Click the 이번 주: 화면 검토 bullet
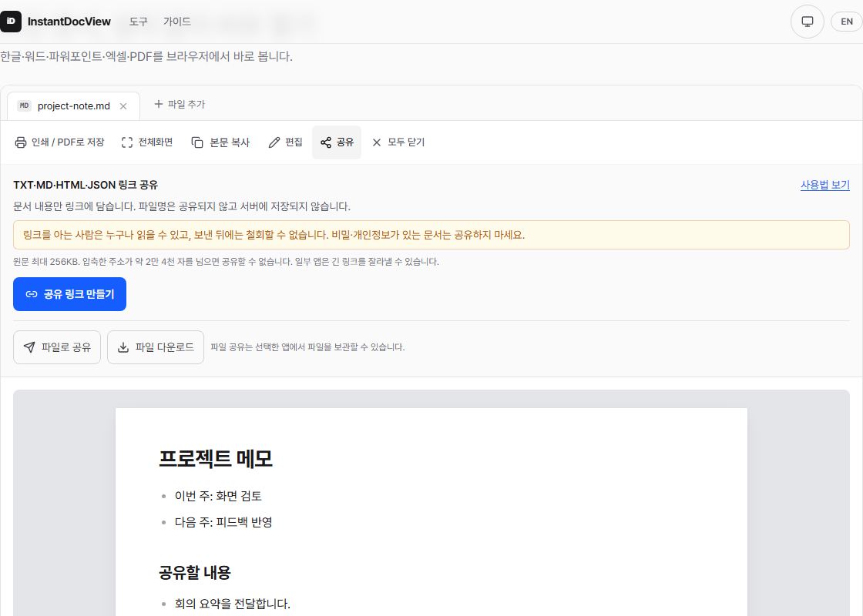 (x=218, y=496)
